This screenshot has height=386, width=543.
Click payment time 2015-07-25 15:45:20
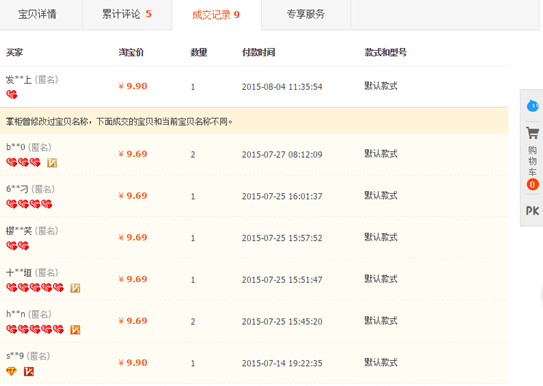(x=282, y=322)
